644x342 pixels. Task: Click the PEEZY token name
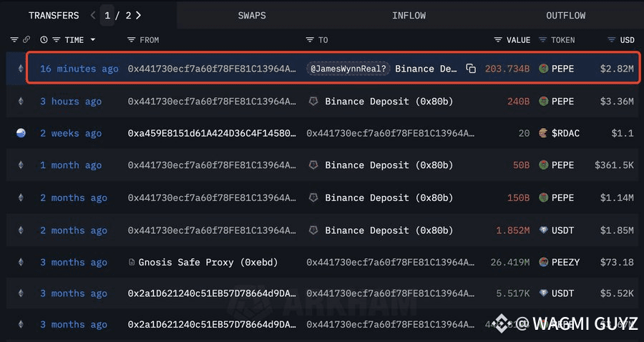click(565, 262)
